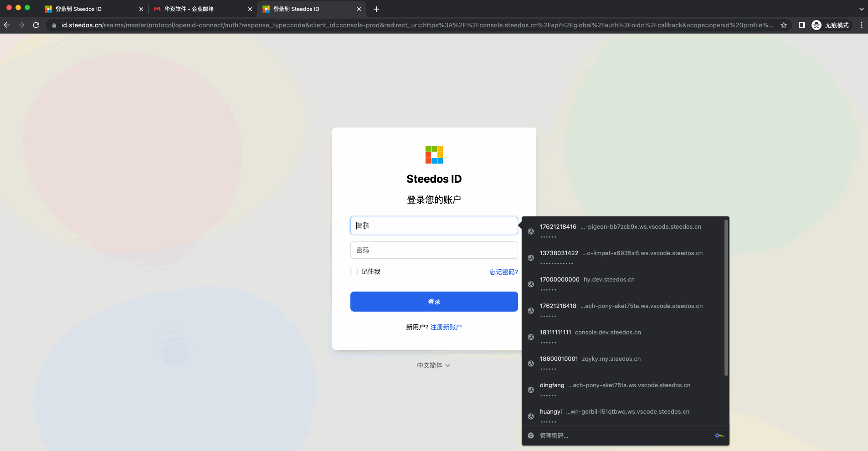Close the 华炎软件 - 企业邮箱 tab
Image resolution: width=868 pixels, height=451 pixels.
click(250, 9)
